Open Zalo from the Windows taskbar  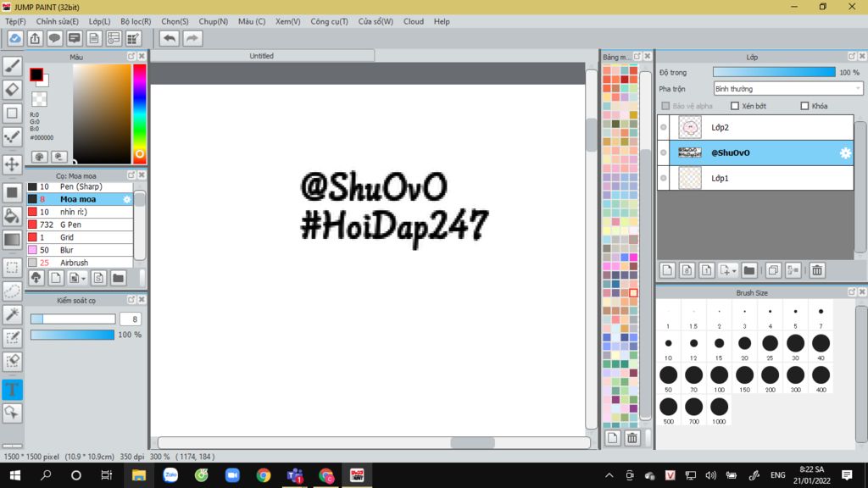pyautogui.click(x=170, y=475)
